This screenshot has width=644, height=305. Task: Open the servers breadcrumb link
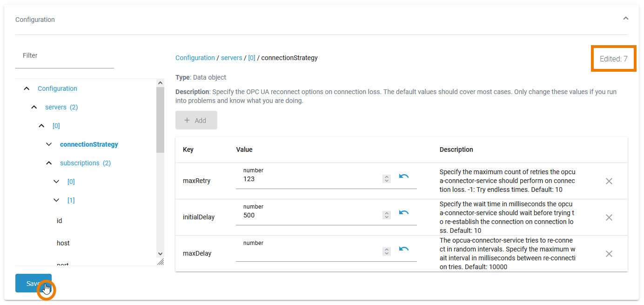click(231, 58)
